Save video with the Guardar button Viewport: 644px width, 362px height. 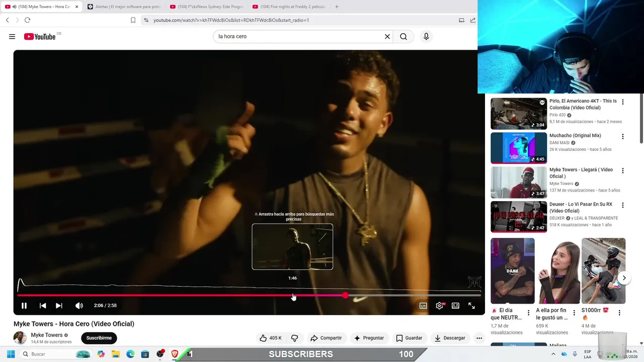409,338
